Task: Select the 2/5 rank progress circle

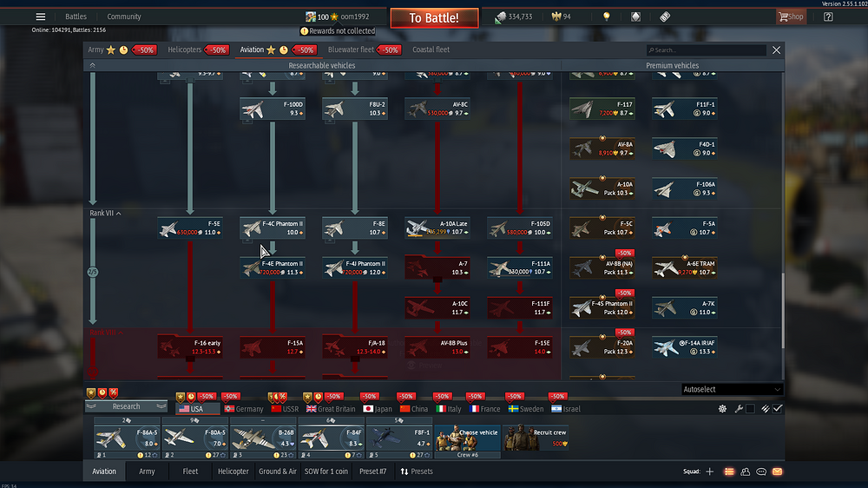Action: (93, 272)
